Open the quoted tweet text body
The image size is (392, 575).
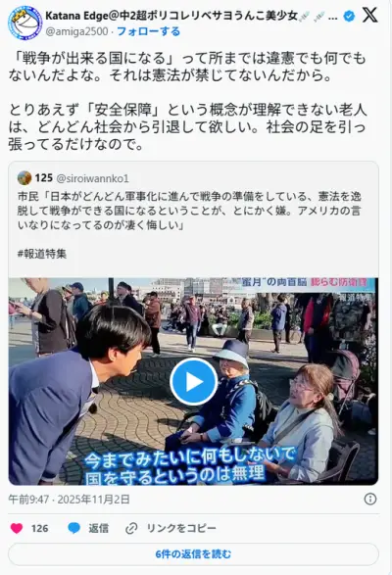pyautogui.click(x=189, y=211)
